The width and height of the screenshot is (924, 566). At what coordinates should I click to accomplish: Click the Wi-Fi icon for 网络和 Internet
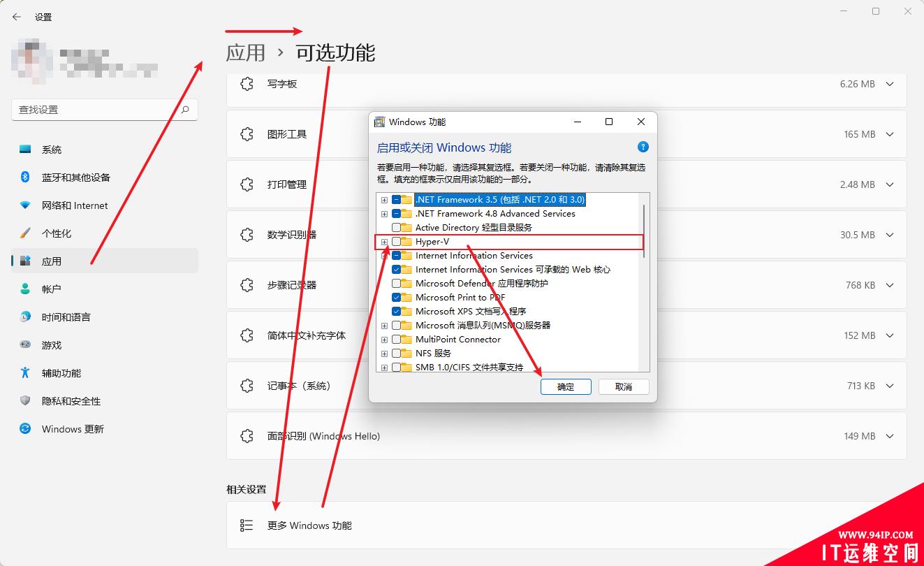(25, 205)
